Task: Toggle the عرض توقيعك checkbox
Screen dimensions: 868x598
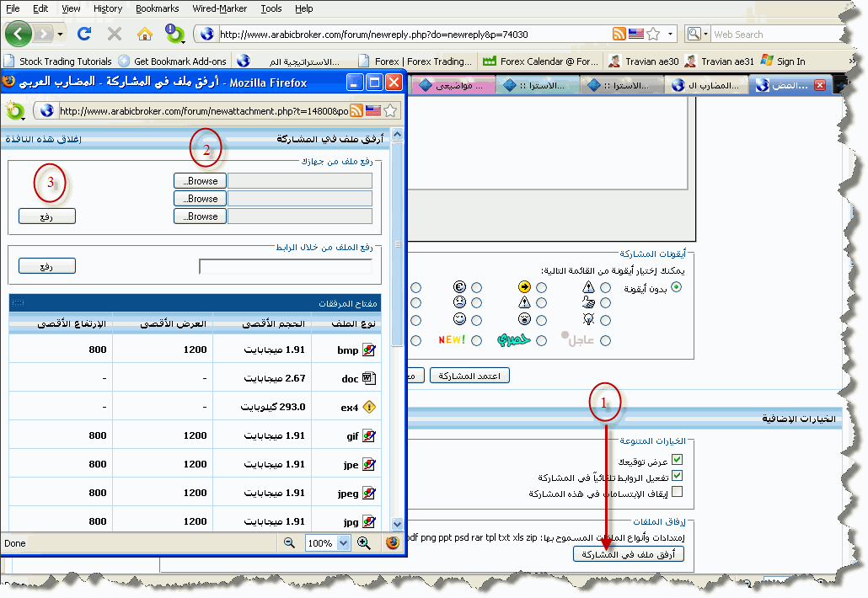Action: click(x=677, y=460)
